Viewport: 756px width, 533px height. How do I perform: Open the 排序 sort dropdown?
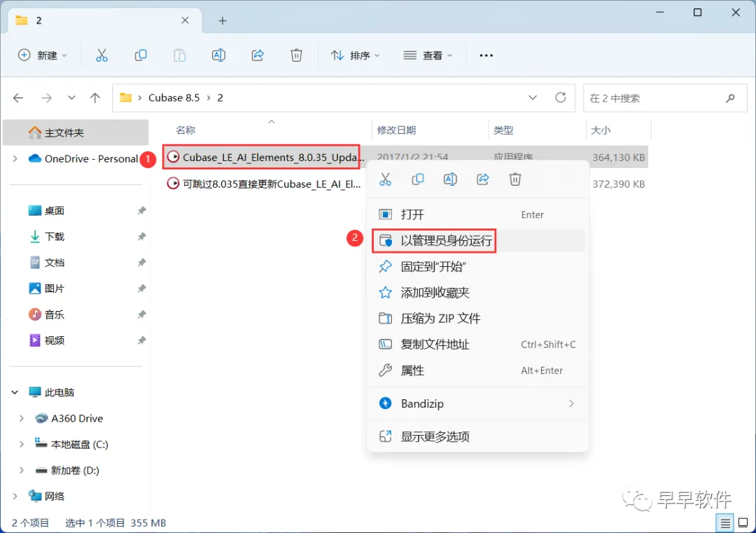point(355,55)
